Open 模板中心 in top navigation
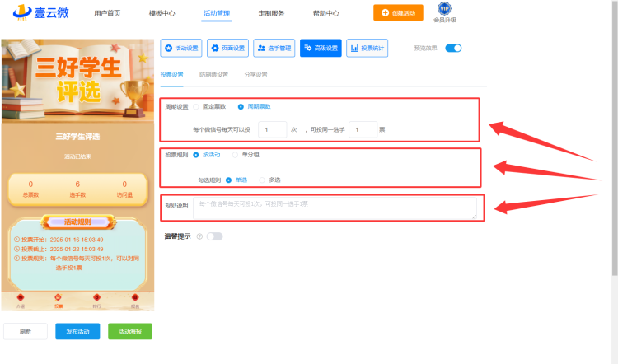 [x=162, y=13]
